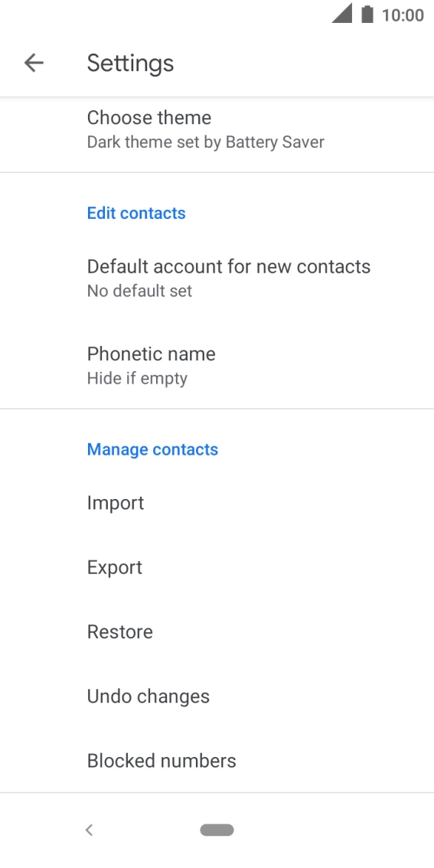This screenshot has height=868, width=434.
Task: Tap the battery icon in status bar
Action: 367,15
